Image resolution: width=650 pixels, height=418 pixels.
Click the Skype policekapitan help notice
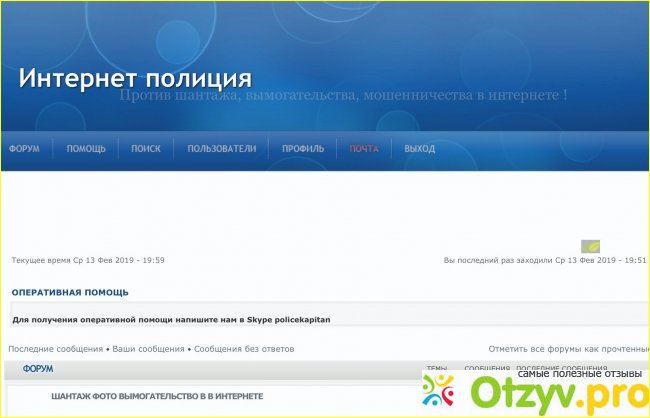[170, 319]
